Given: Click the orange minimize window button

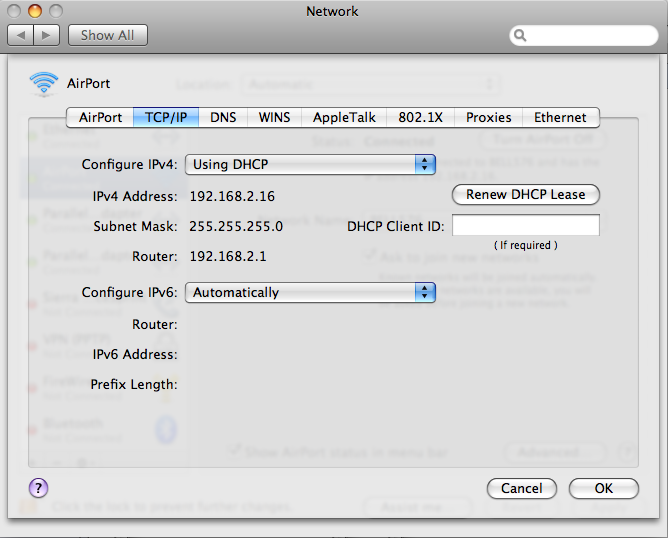Looking at the screenshot, I should tap(35, 11).
